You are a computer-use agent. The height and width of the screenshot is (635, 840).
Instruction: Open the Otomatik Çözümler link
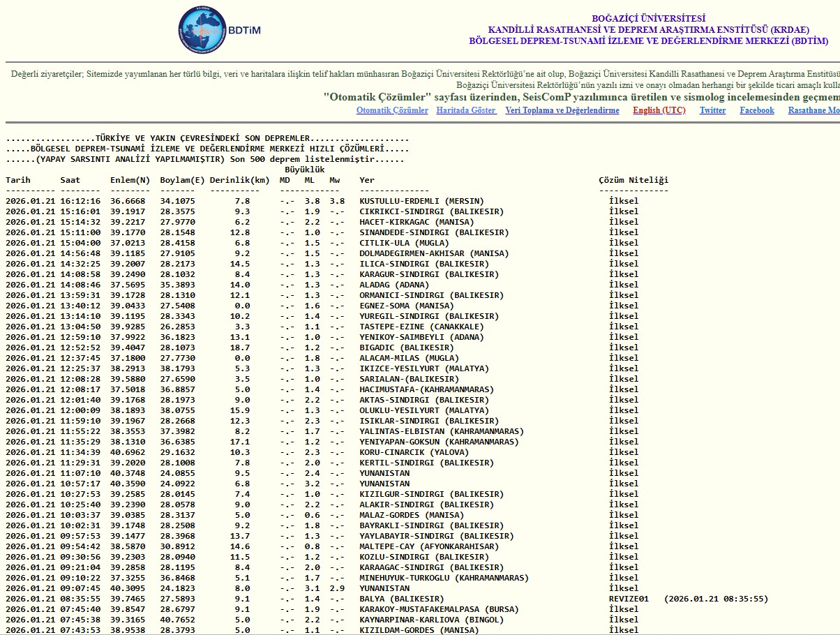pos(392,110)
